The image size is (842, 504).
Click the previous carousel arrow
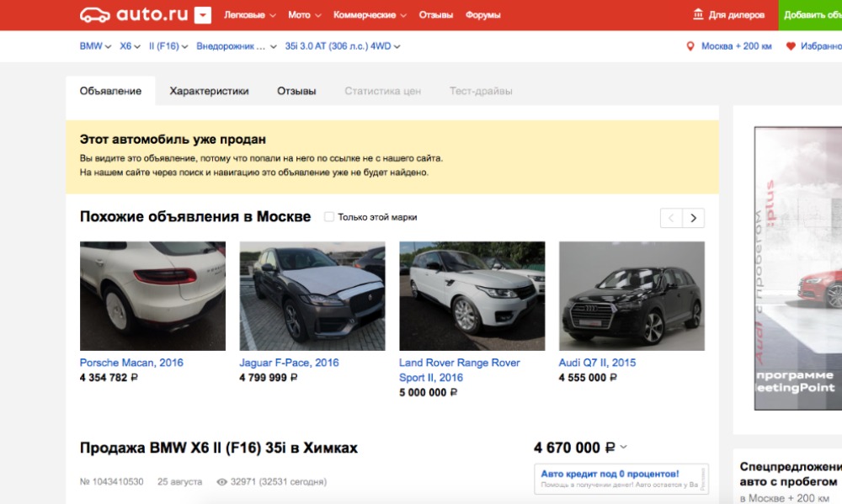pos(671,218)
